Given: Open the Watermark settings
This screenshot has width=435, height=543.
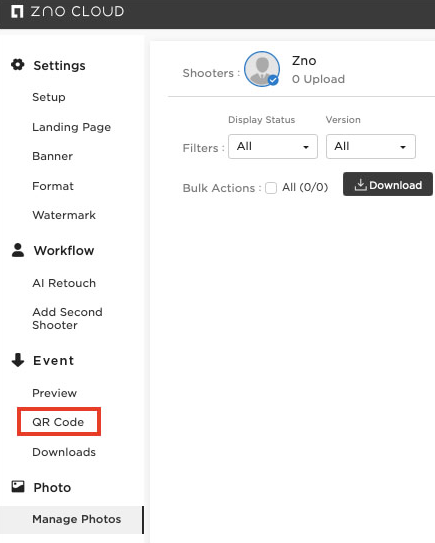Looking at the screenshot, I should click(x=64, y=215).
